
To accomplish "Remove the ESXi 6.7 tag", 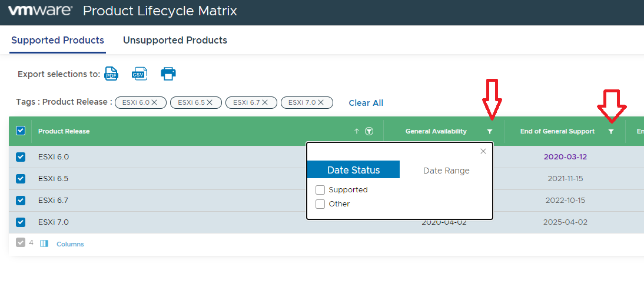I will tap(265, 102).
